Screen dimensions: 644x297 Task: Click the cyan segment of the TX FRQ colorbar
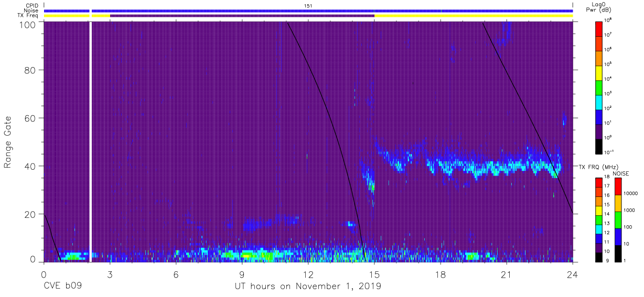(x=599, y=228)
